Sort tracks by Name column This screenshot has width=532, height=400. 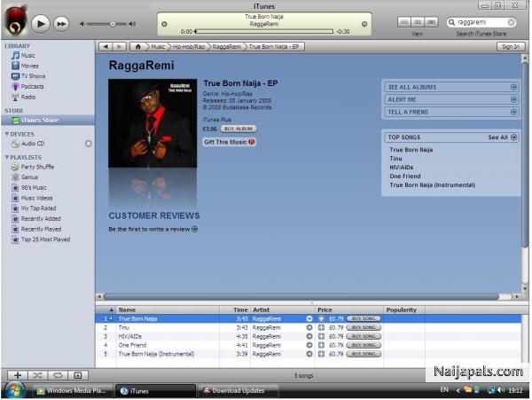(168, 310)
